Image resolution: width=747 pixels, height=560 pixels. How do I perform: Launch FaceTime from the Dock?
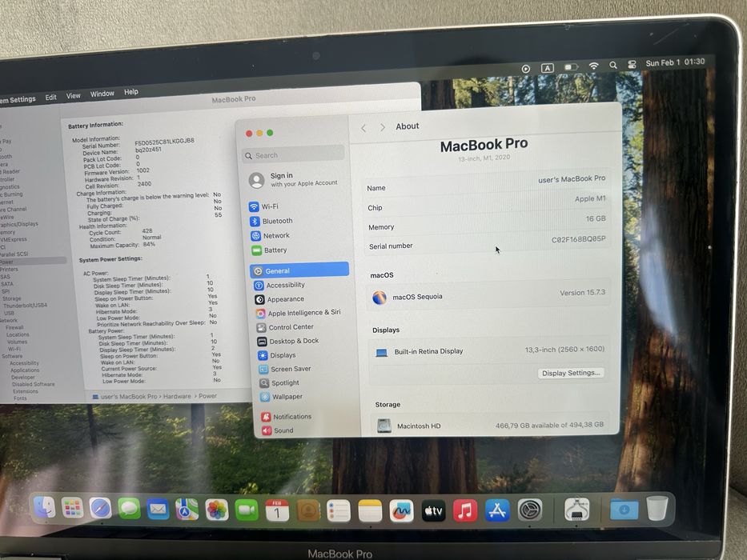coord(247,510)
